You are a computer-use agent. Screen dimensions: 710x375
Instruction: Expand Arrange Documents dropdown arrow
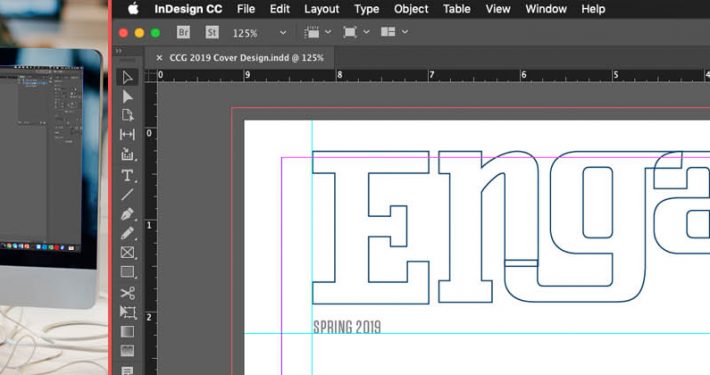pos(405,32)
